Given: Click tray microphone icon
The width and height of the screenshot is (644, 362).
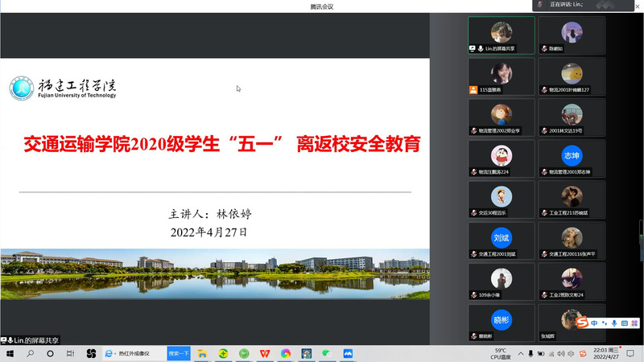Looking at the screenshot, I should 530,353.
